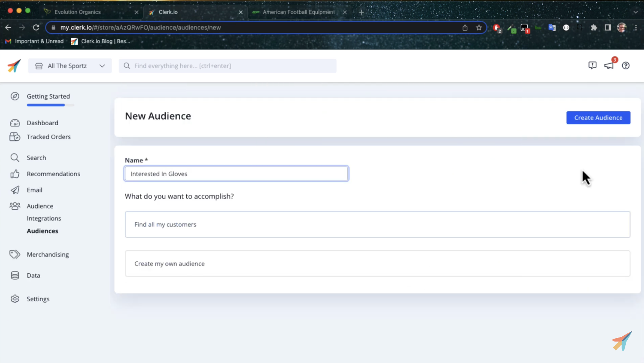
Task: Open Settings gear in sidebar
Action: (38, 299)
